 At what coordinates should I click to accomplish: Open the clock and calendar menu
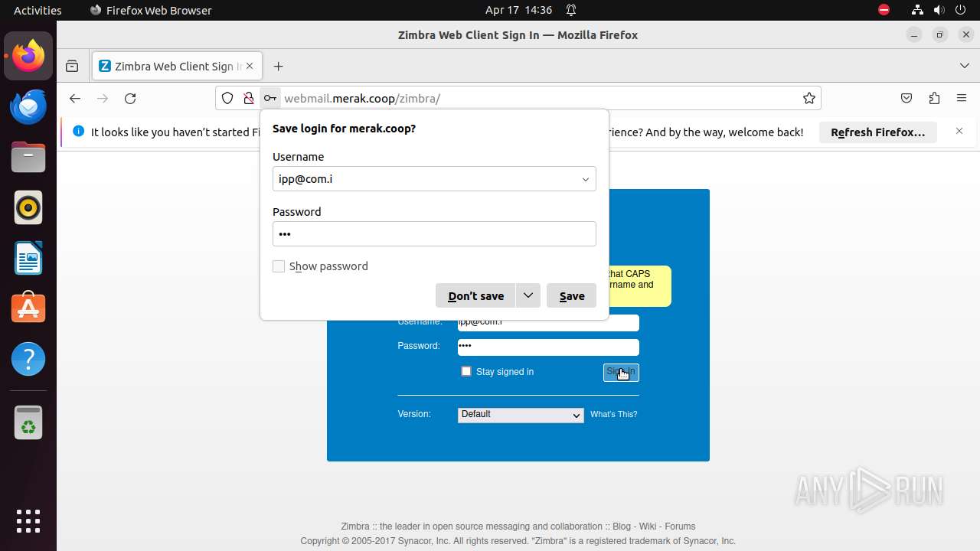click(518, 10)
